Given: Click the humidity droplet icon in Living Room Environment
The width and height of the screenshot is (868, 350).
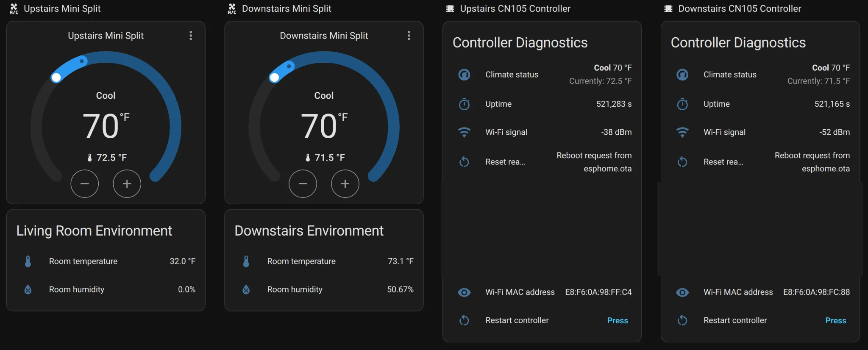Looking at the screenshot, I should (28, 289).
